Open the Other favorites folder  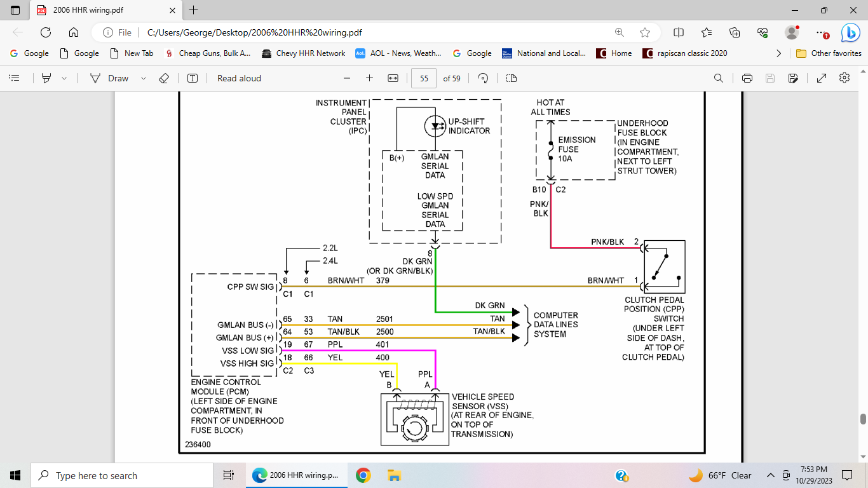(x=829, y=53)
